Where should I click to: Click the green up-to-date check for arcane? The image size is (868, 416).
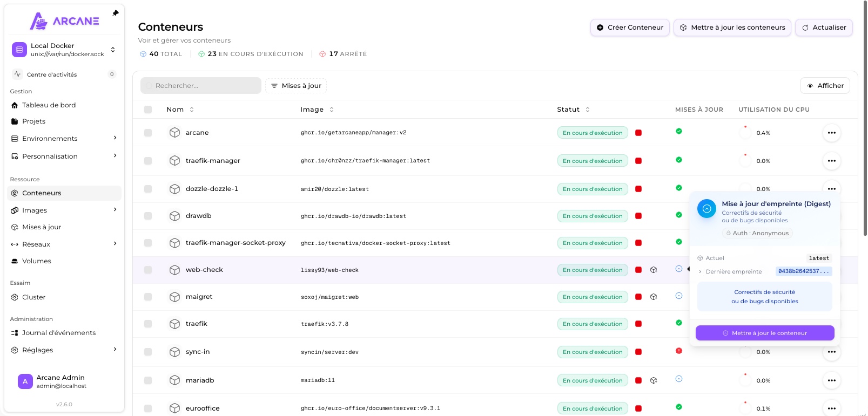pyautogui.click(x=679, y=131)
